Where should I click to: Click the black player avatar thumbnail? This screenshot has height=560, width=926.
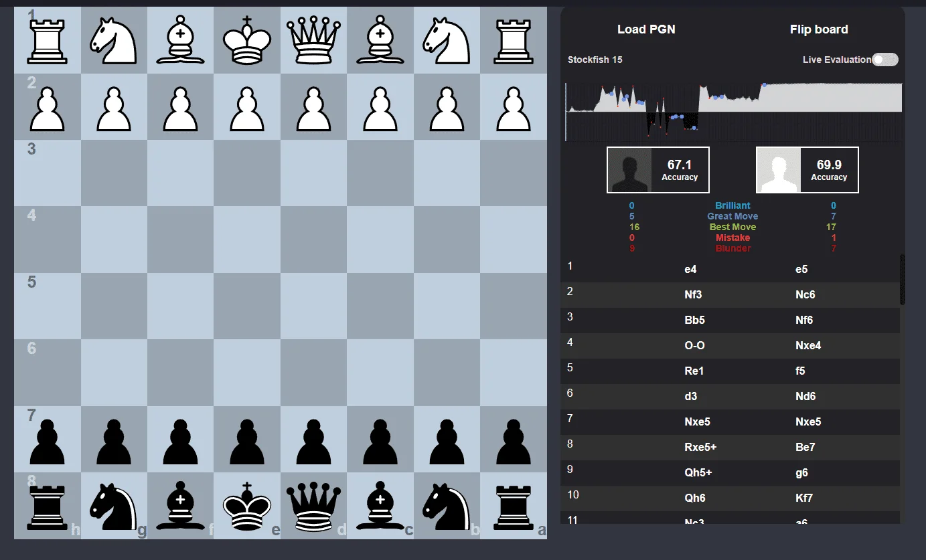point(630,170)
